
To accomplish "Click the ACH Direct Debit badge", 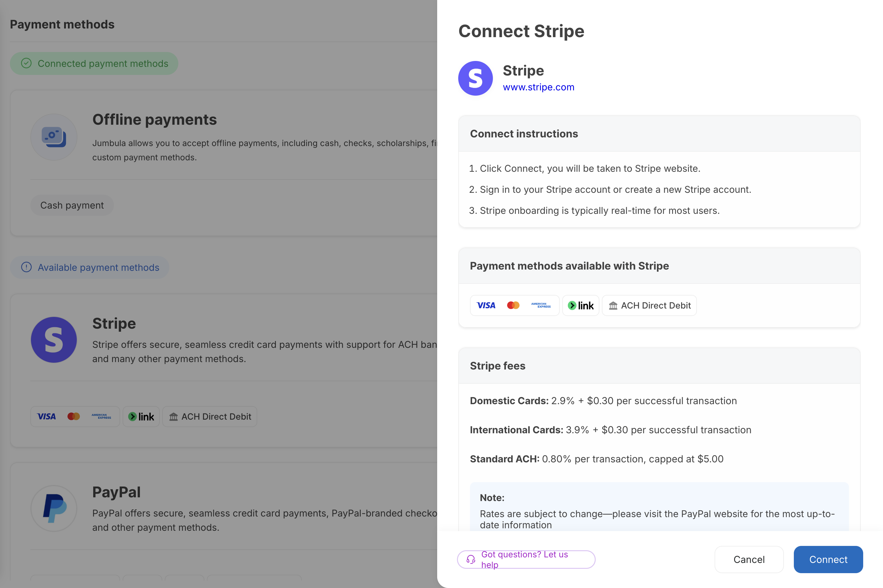I will [649, 305].
